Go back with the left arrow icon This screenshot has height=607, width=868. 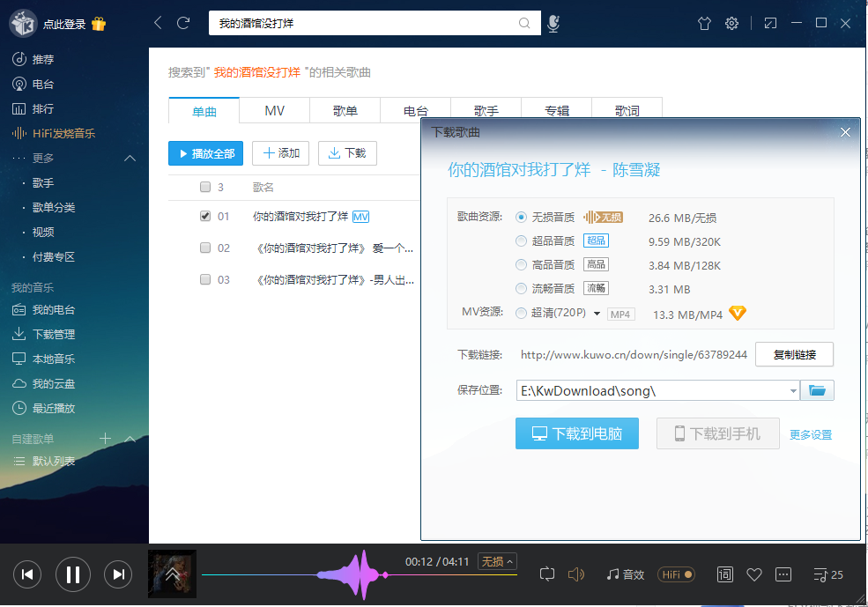(158, 23)
